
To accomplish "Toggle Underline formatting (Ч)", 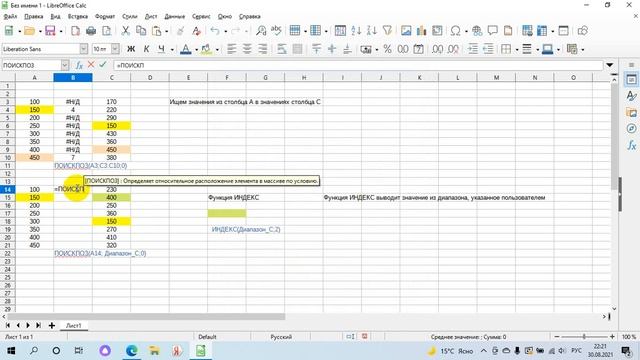I will point(162,49).
